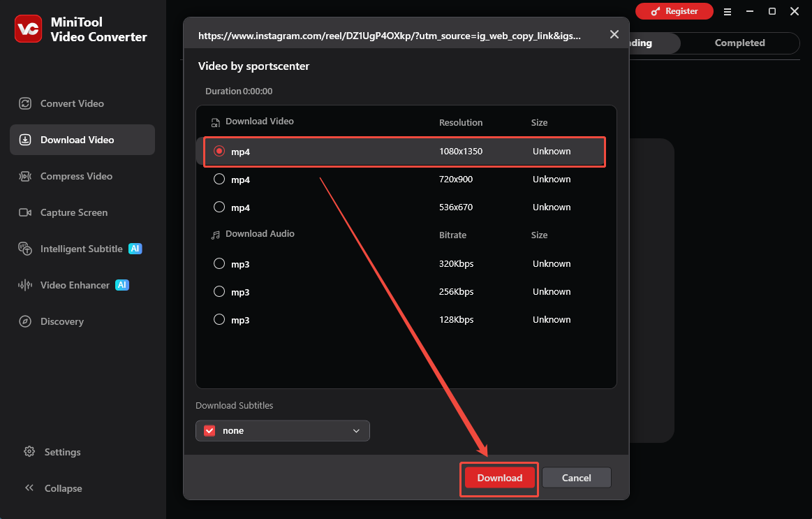Click the Capture Screen camera icon
This screenshot has width=812, height=519.
[25, 212]
